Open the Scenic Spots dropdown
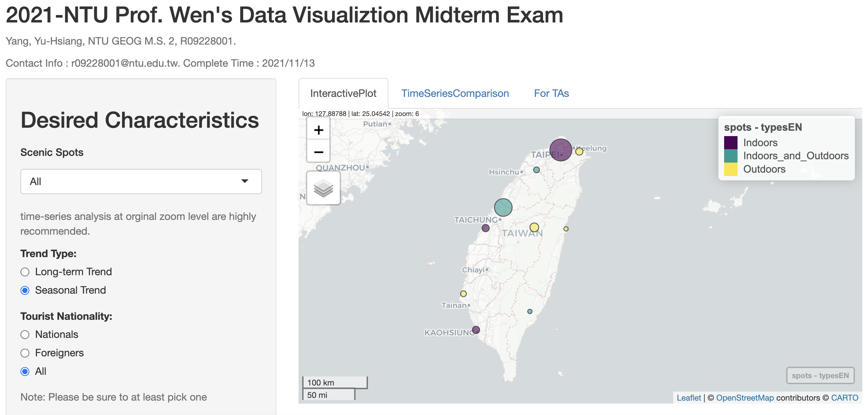 142,182
